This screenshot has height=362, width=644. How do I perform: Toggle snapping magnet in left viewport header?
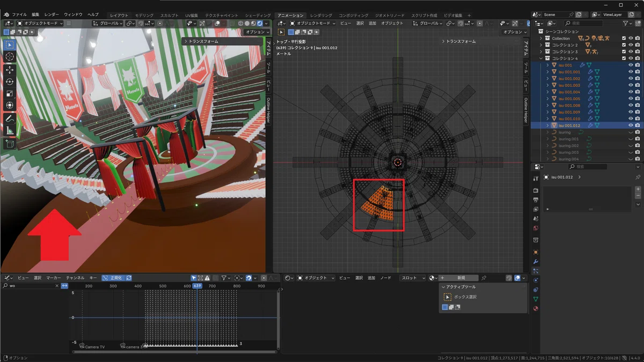pos(142,24)
